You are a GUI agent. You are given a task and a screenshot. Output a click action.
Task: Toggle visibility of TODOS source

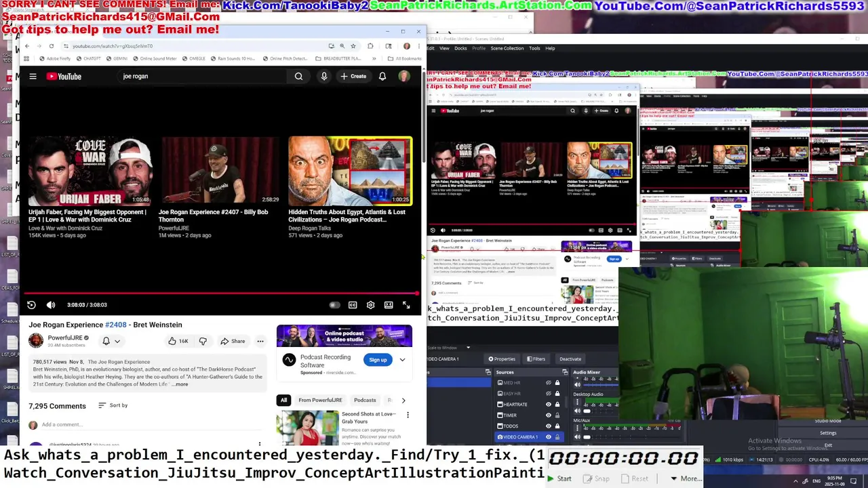549,426
